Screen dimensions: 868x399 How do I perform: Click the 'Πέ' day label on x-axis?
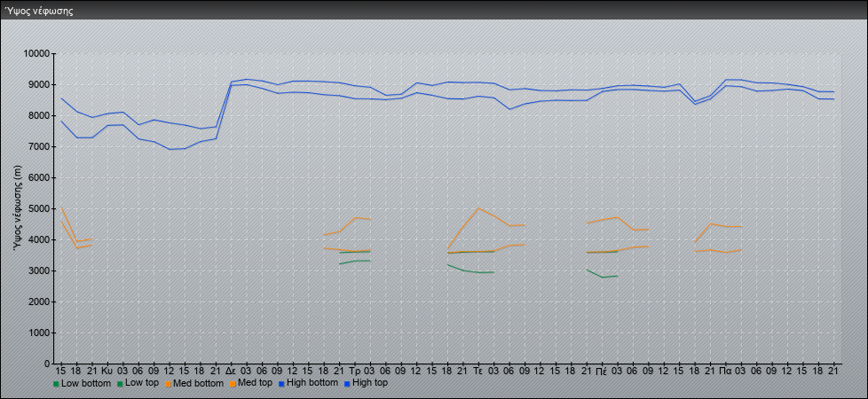click(602, 371)
